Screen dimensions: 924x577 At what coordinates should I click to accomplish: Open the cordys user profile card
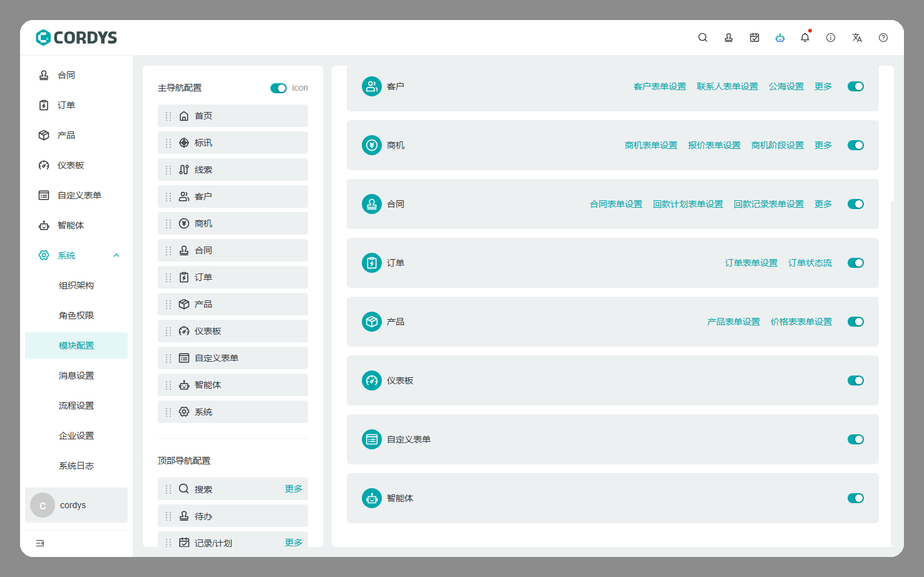pyautogui.click(x=76, y=505)
